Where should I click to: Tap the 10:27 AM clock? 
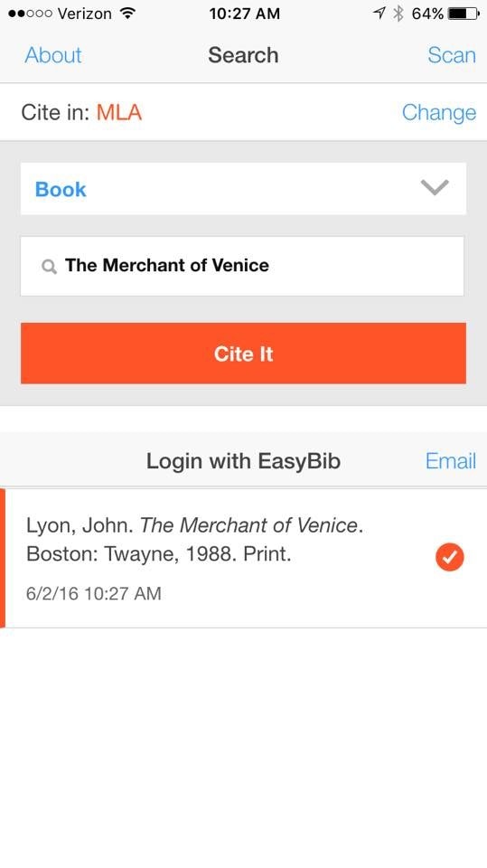click(x=244, y=14)
